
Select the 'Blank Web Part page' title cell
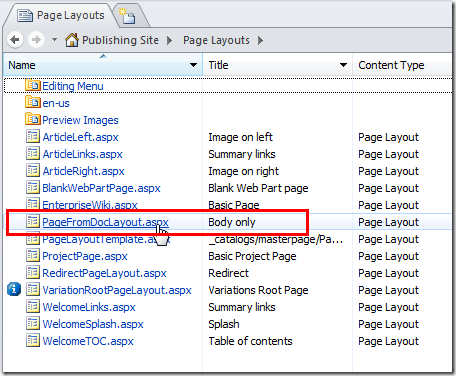tap(258, 188)
